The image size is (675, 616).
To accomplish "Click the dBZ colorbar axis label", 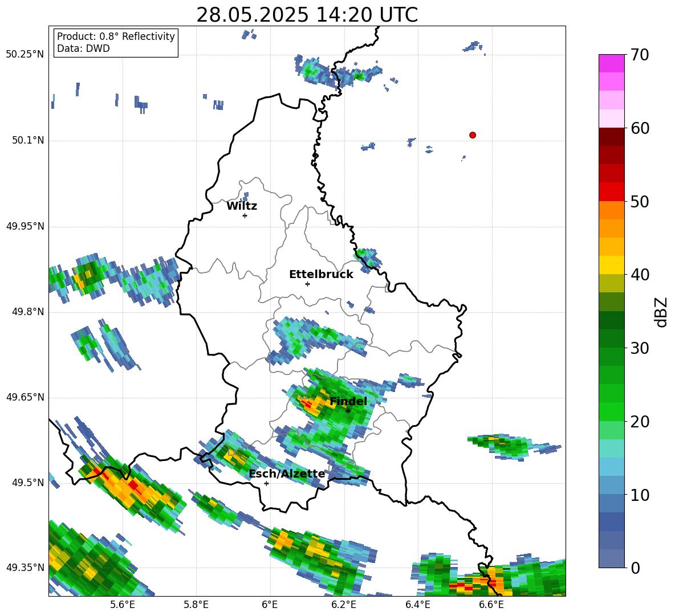I will click(x=660, y=312).
